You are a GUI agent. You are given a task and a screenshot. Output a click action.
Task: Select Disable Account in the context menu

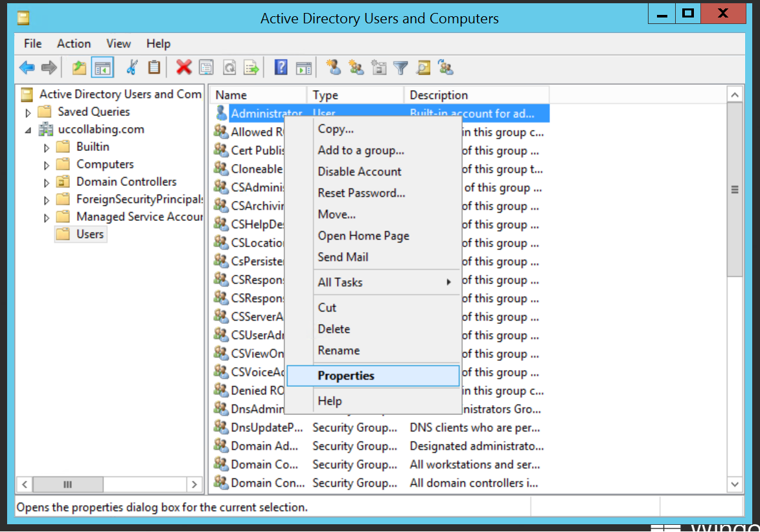click(x=373, y=172)
